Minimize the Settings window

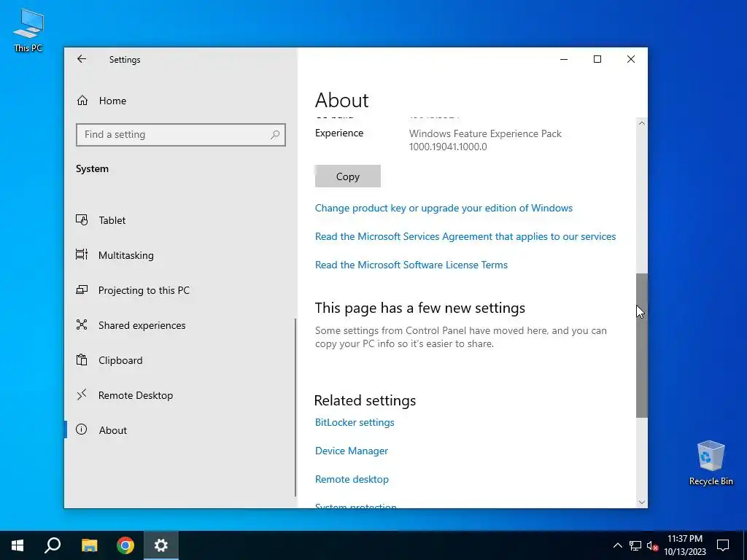tap(564, 59)
